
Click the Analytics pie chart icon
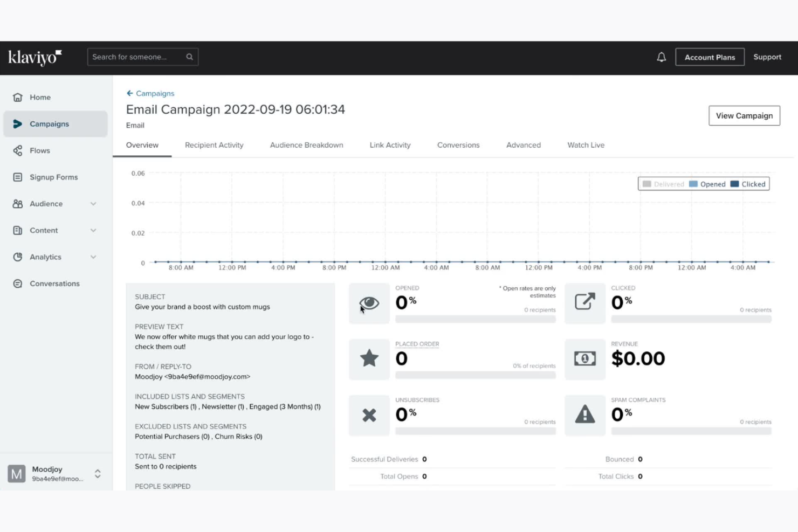(18, 257)
